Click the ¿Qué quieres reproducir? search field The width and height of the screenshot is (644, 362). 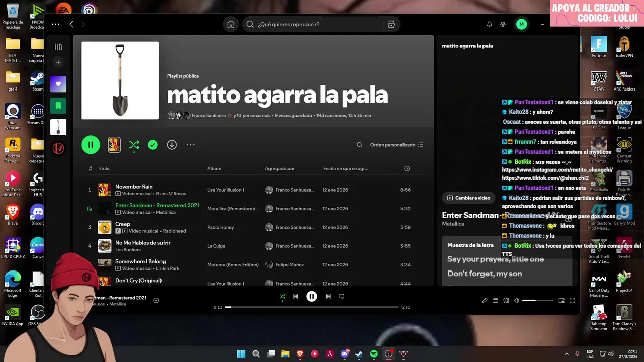tap(312, 24)
